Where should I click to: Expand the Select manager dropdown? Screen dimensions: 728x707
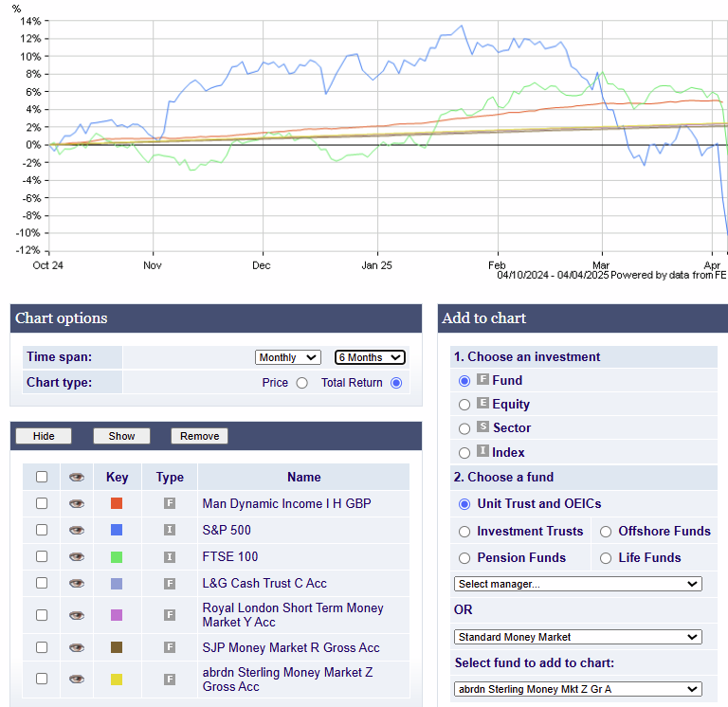click(577, 584)
